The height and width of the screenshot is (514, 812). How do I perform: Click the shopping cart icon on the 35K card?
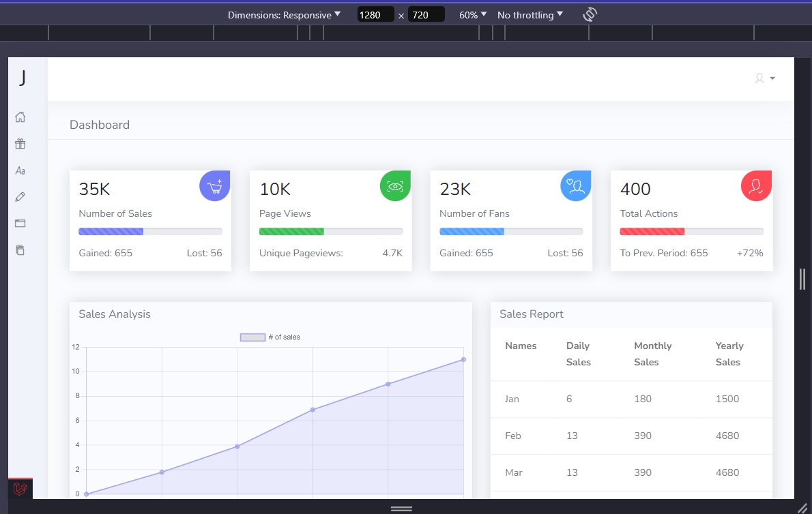pyautogui.click(x=214, y=185)
